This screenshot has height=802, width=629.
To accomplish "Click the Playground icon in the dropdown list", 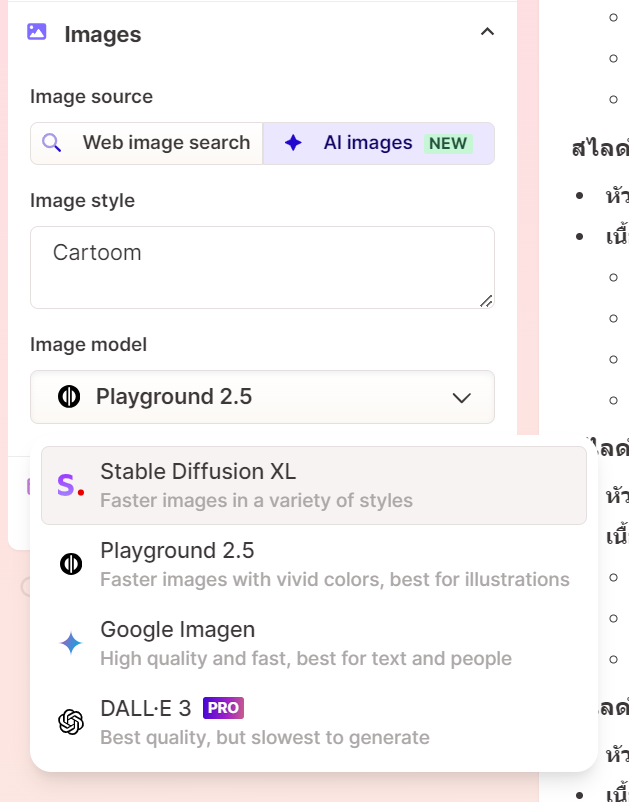I will [71, 564].
